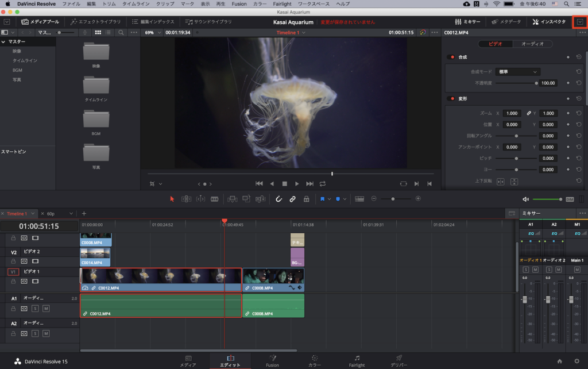Open the 合成モード dropdown showing 標準

517,72
